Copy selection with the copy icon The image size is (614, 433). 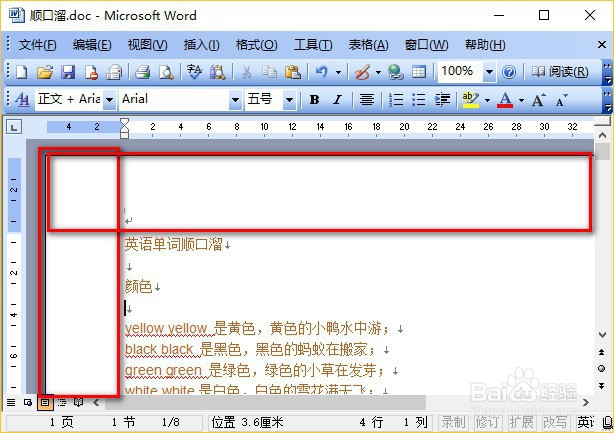tap(269, 72)
